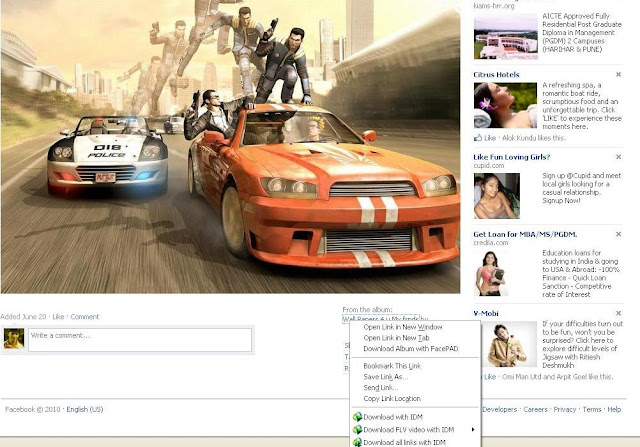Click the IDM icon beside Download all links

358,442
